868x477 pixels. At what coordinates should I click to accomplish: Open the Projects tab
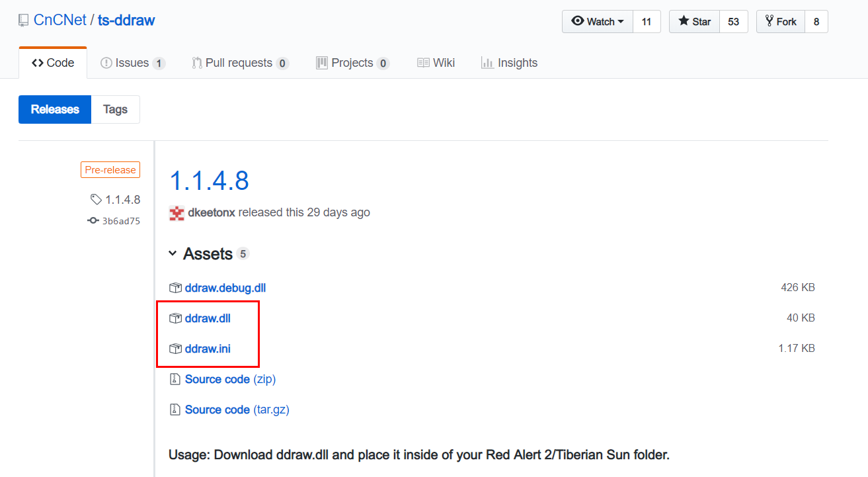[x=352, y=63]
